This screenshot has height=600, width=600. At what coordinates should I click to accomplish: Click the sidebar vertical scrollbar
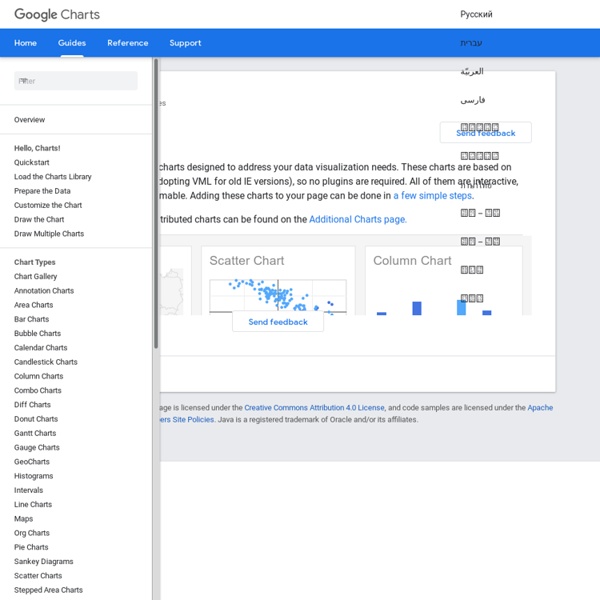click(x=156, y=203)
